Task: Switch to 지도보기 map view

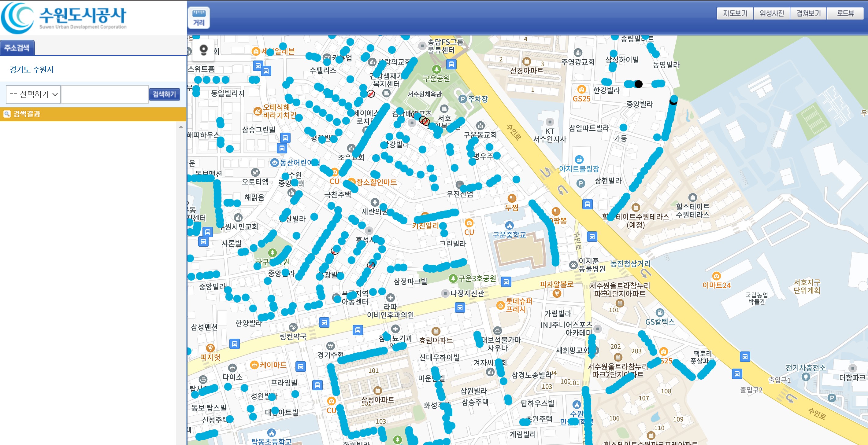Action: point(735,13)
